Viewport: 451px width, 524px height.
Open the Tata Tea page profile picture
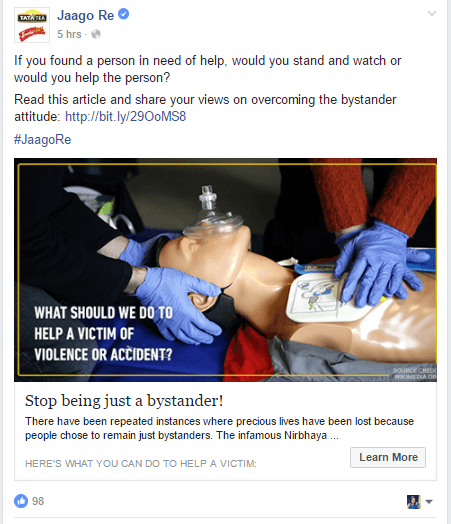tap(32, 25)
